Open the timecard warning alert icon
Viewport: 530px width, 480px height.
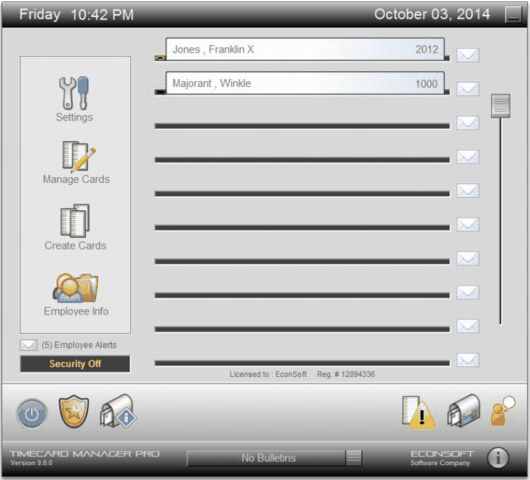418,412
